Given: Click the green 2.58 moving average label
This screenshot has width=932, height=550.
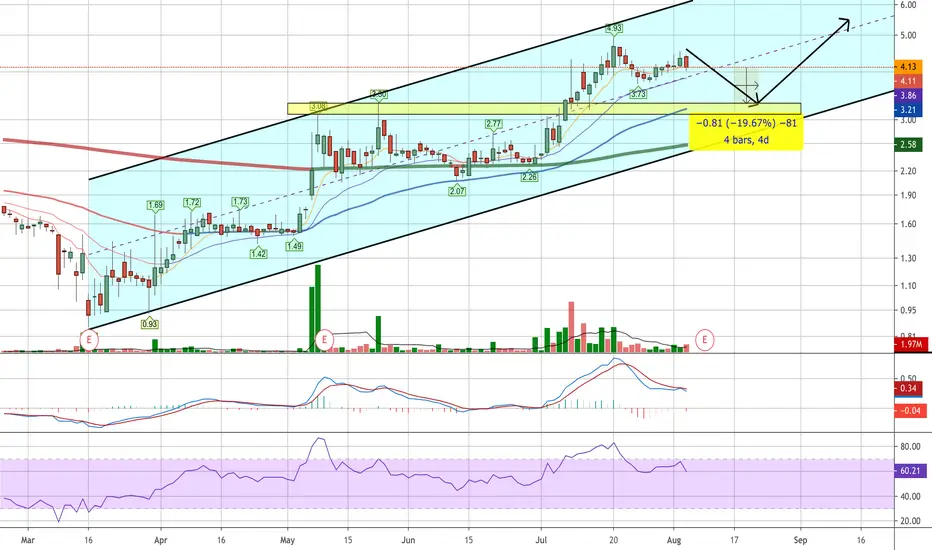Looking at the screenshot, I should [908, 144].
